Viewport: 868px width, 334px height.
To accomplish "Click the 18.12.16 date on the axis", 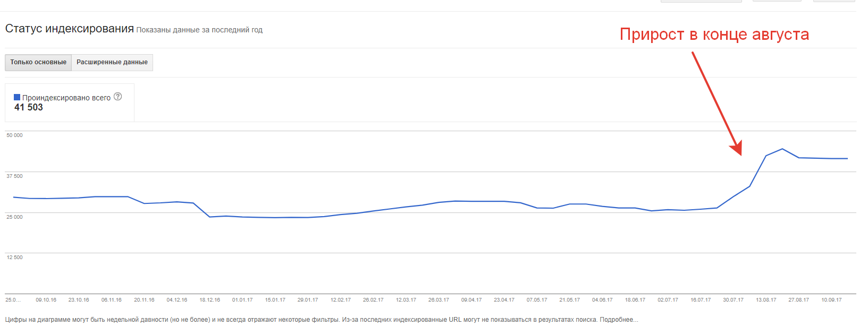I will (x=209, y=300).
